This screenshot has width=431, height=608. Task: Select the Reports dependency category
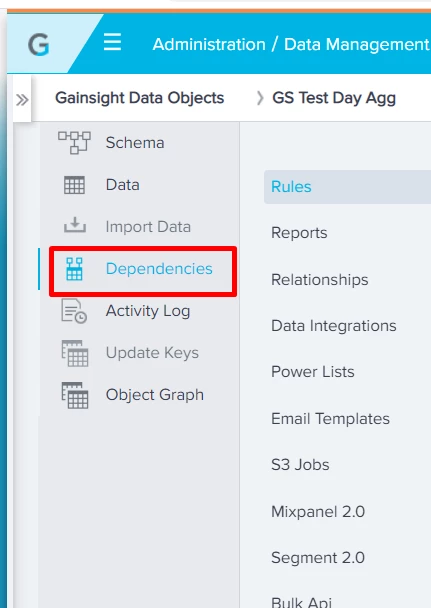click(299, 233)
